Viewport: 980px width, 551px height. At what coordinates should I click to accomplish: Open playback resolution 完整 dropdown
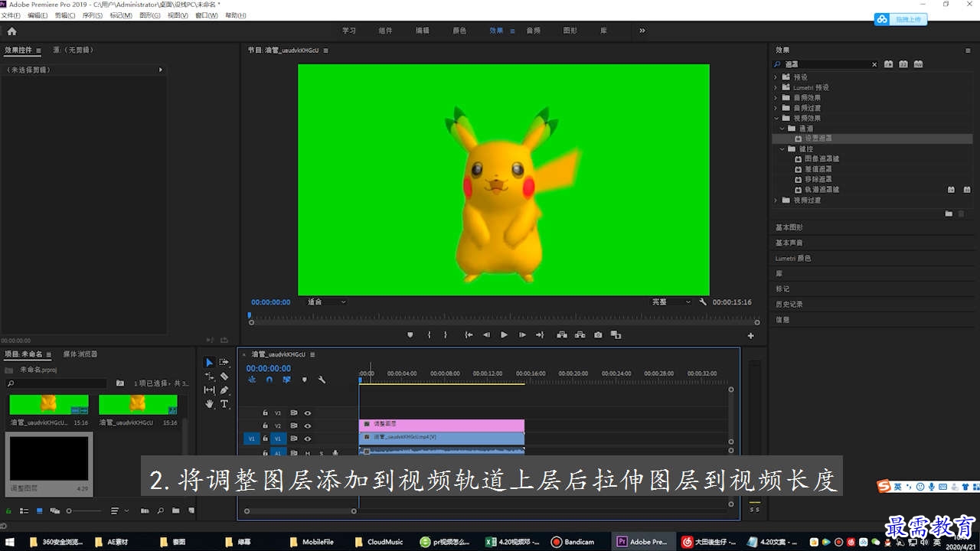(x=671, y=302)
